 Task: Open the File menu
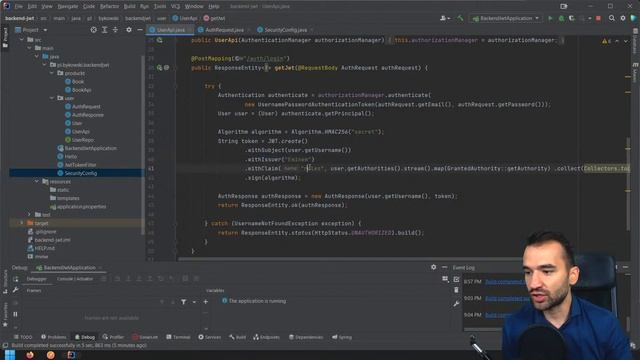click(19, 7)
